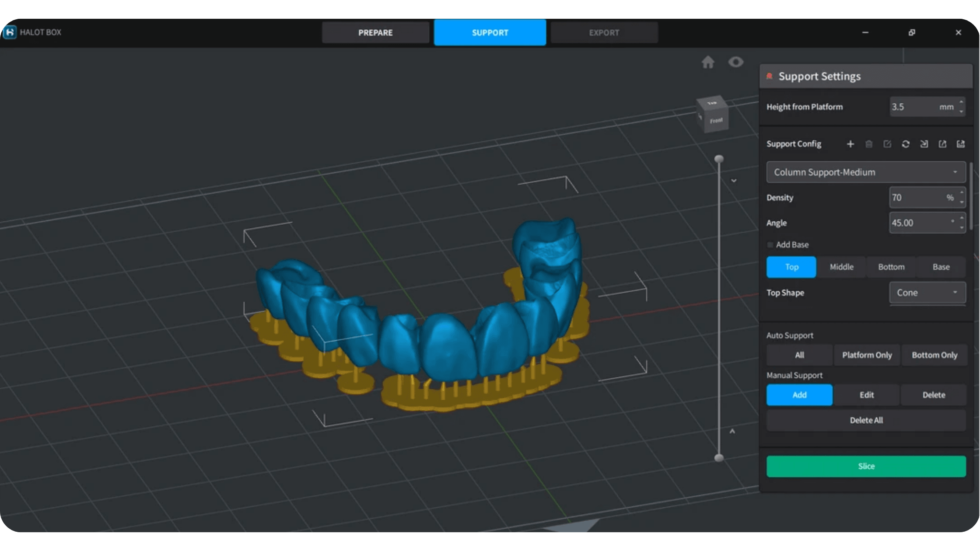Screen dimensions: 980x551
Task: Switch to the PREPARE tab
Action: pyautogui.click(x=375, y=32)
